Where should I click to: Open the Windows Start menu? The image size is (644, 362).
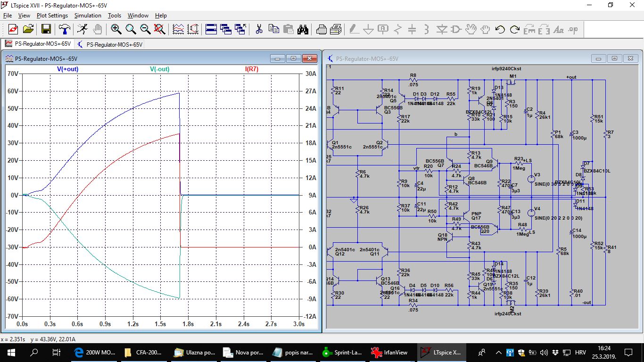(x=11, y=352)
